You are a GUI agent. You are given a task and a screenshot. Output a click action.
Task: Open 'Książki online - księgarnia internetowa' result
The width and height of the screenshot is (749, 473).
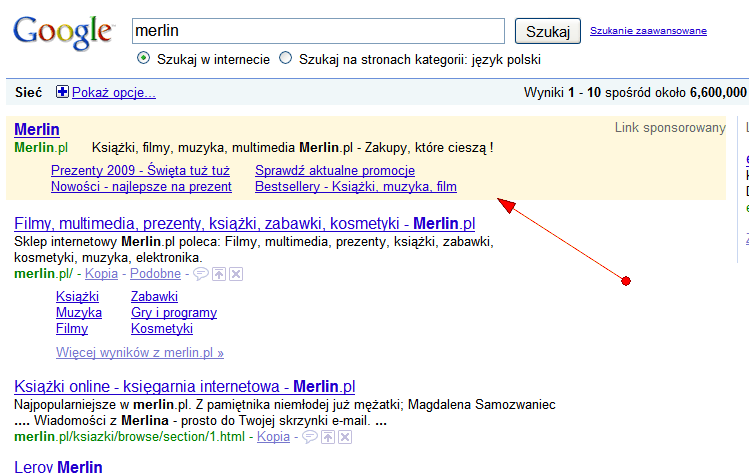[185, 386]
